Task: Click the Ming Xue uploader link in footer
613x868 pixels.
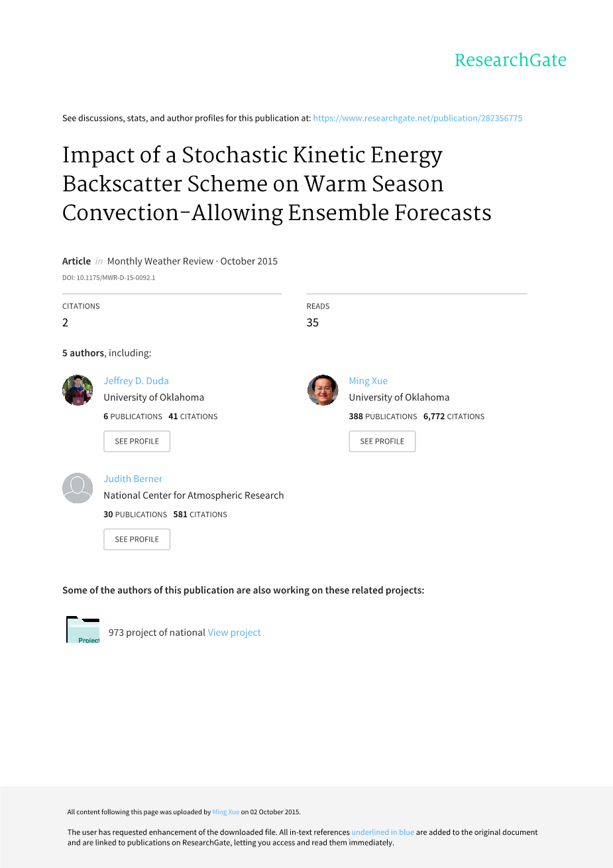Action: (x=225, y=812)
